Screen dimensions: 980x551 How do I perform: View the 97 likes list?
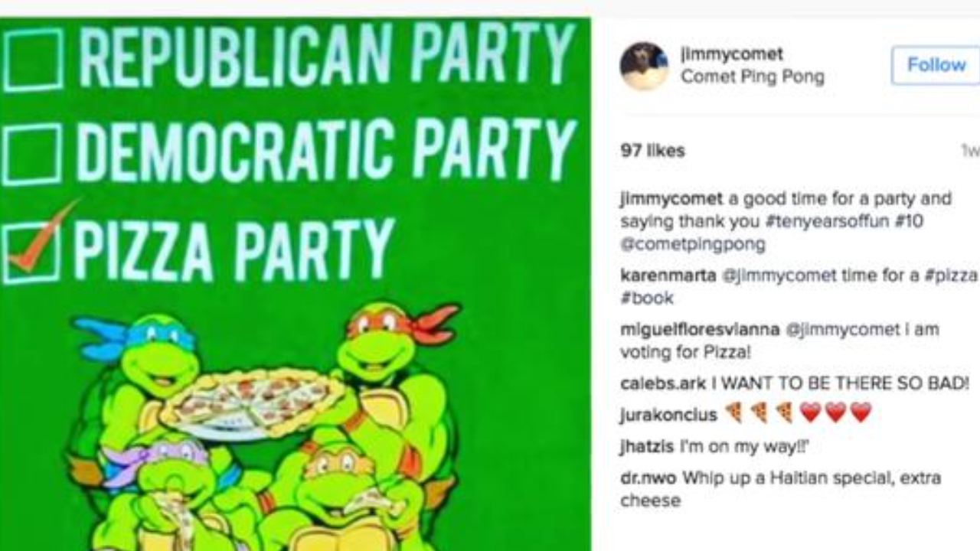pyautogui.click(x=652, y=151)
